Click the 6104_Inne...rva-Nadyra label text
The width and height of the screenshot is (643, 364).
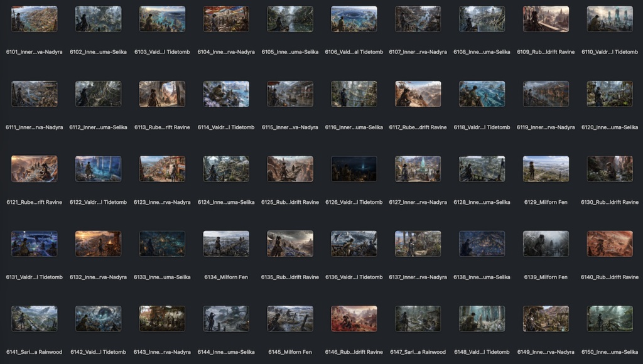pos(226,52)
